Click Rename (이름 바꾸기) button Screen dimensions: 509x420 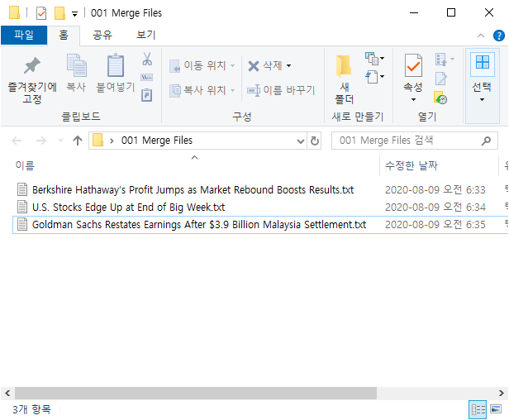pyautogui.click(x=281, y=90)
